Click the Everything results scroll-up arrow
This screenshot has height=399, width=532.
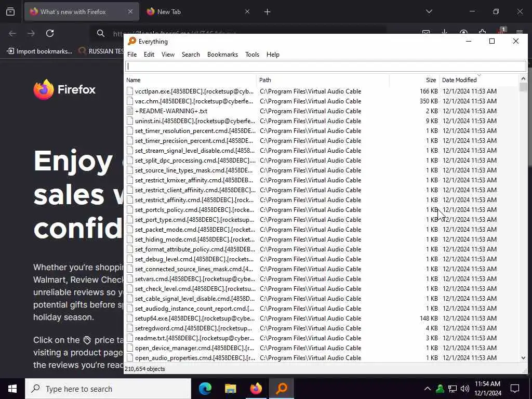click(523, 79)
